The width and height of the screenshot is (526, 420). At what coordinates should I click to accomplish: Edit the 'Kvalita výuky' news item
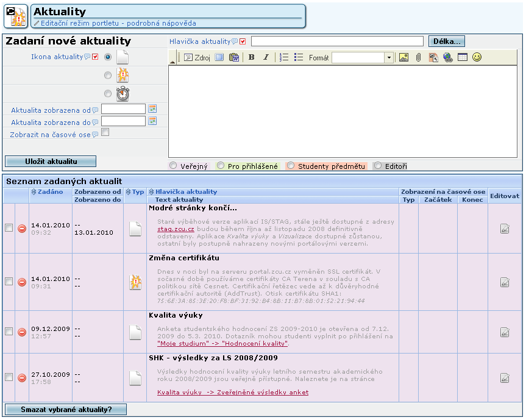[505, 332]
